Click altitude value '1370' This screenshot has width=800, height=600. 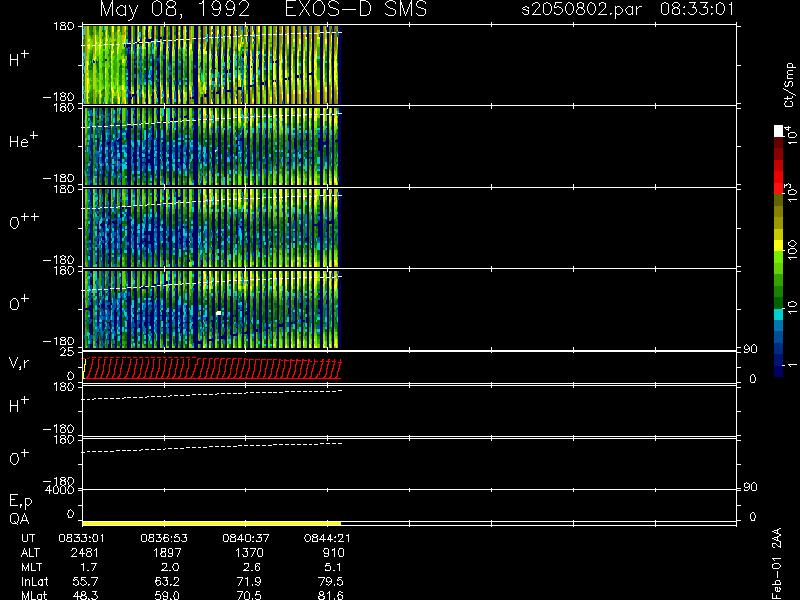point(249,553)
